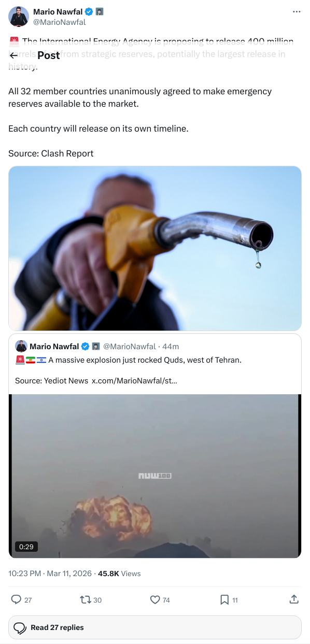Like the post with the heart icon
The width and height of the screenshot is (310, 644).
click(x=154, y=599)
